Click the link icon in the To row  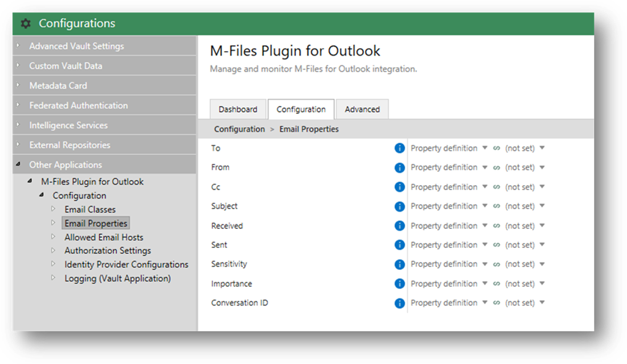pos(496,148)
